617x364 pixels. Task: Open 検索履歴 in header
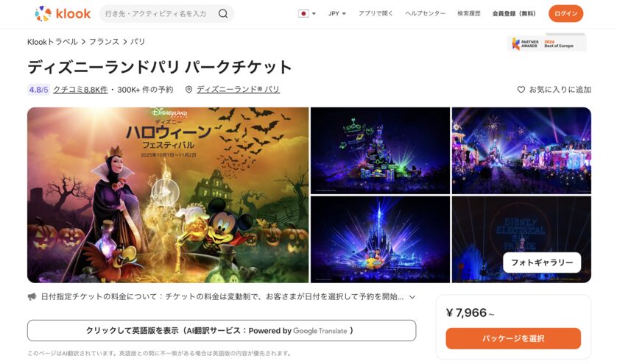pyautogui.click(x=469, y=14)
